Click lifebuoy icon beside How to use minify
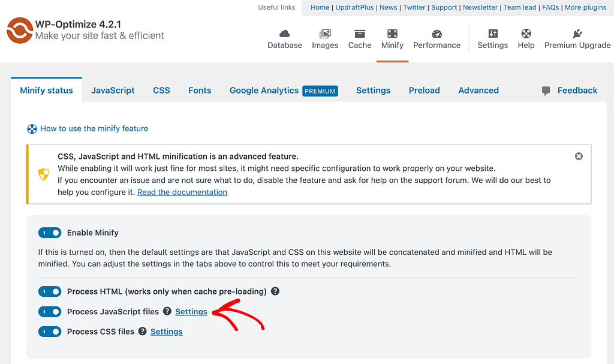The image size is (614, 364). (x=32, y=129)
